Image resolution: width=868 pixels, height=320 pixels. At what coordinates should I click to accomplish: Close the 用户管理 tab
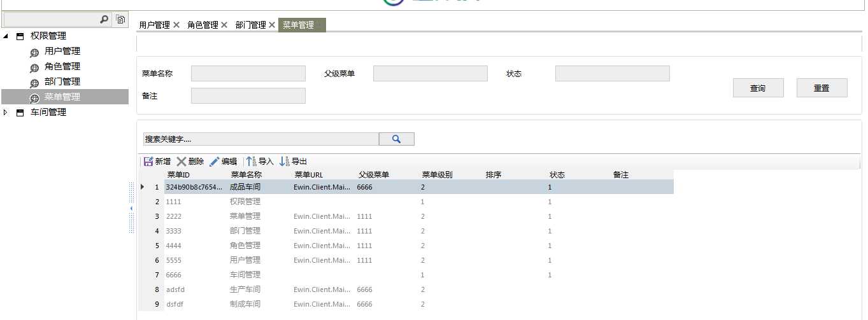pos(176,25)
